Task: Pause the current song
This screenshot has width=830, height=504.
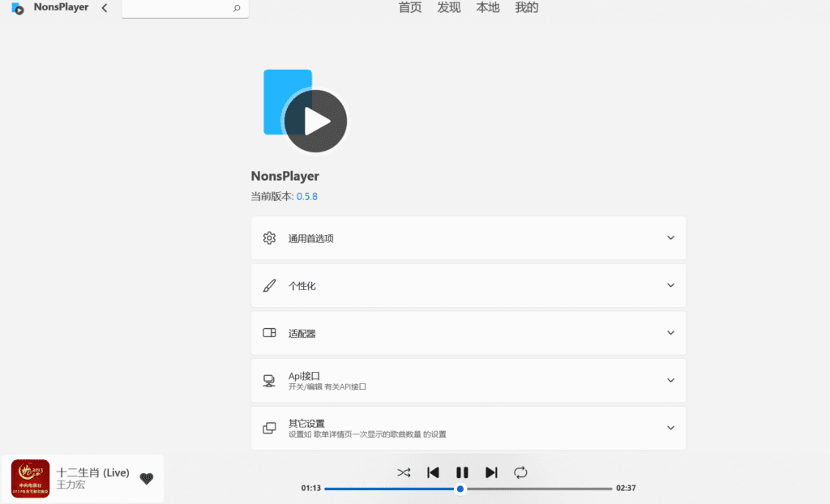Action: [462, 472]
